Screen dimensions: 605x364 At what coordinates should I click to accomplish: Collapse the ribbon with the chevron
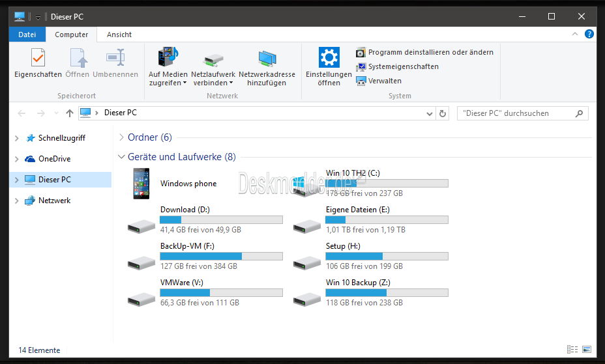pos(575,35)
